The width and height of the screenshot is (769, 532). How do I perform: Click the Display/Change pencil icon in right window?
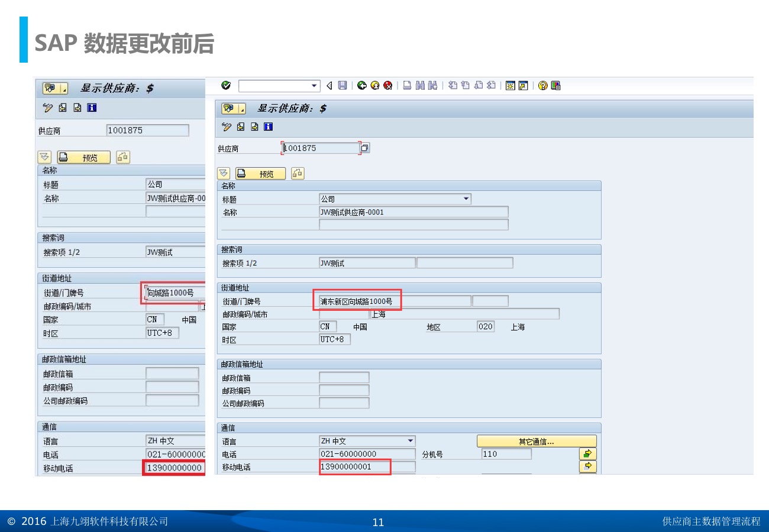pos(225,126)
